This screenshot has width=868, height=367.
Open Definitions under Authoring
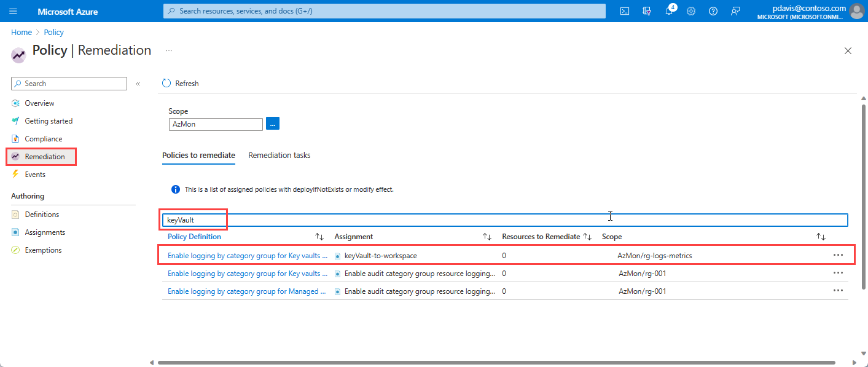(x=42, y=215)
